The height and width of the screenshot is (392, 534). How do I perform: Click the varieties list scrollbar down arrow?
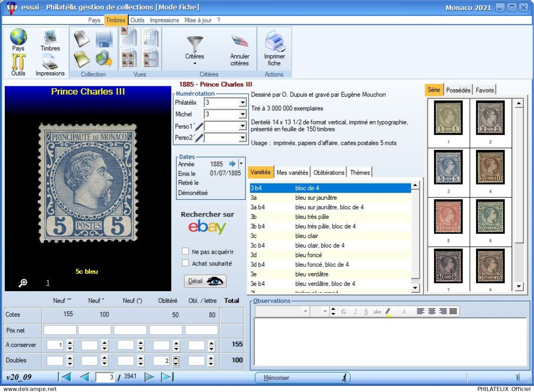coord(415,288)
